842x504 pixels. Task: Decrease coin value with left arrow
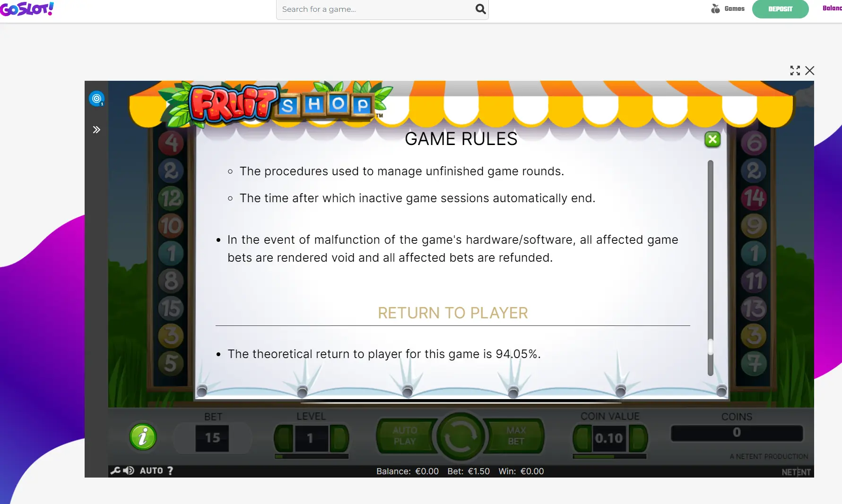[x=582, y=438]
